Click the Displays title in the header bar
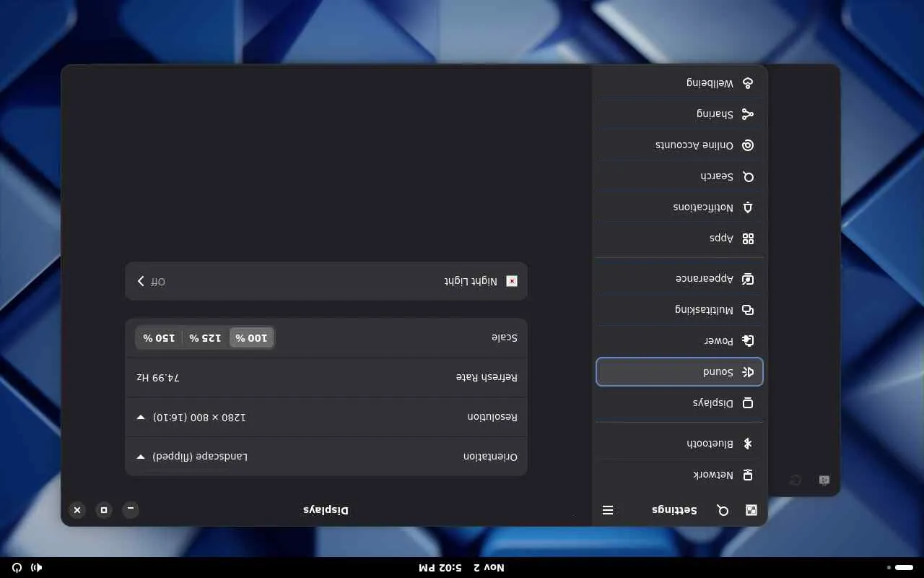Screen dimensions: 924x578 click(326, 510)
